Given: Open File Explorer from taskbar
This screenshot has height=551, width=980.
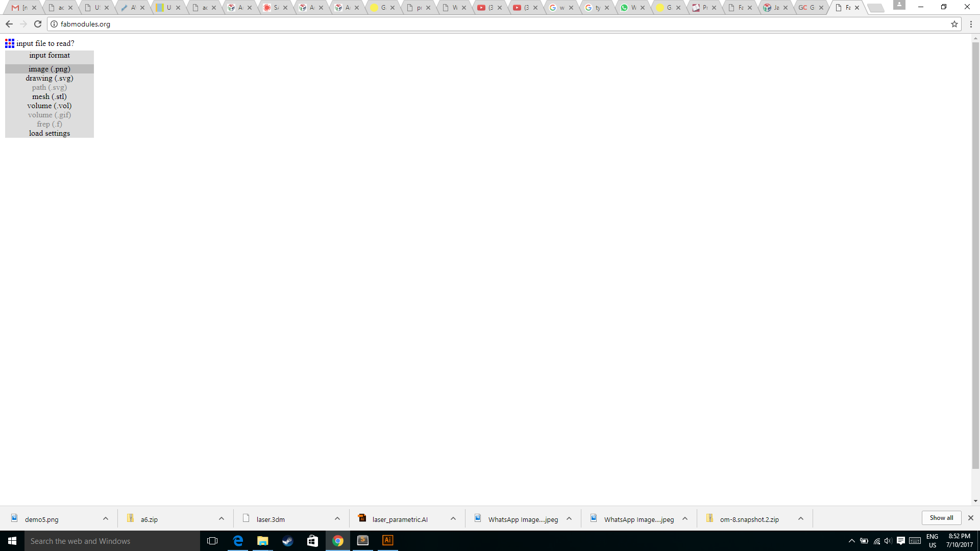Looking at the screenshot, I should [x=262, y=541].
